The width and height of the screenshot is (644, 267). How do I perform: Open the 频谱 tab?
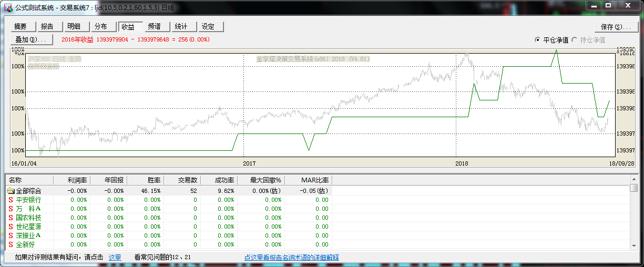155,27
